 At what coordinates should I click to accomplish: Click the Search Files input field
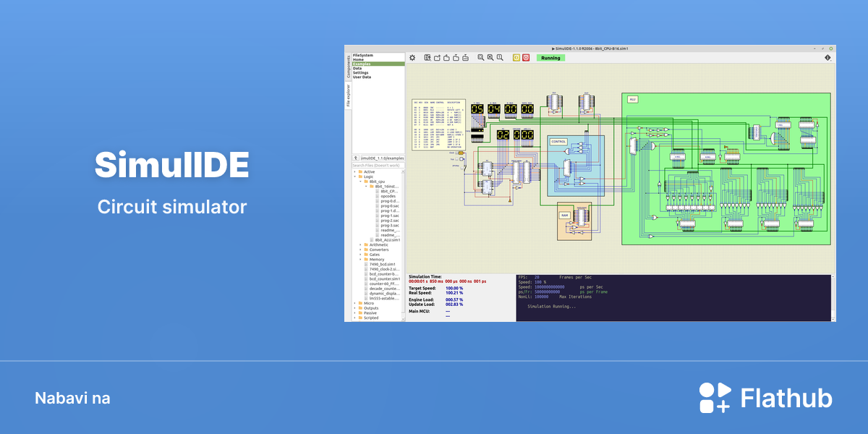coord(378,166)
